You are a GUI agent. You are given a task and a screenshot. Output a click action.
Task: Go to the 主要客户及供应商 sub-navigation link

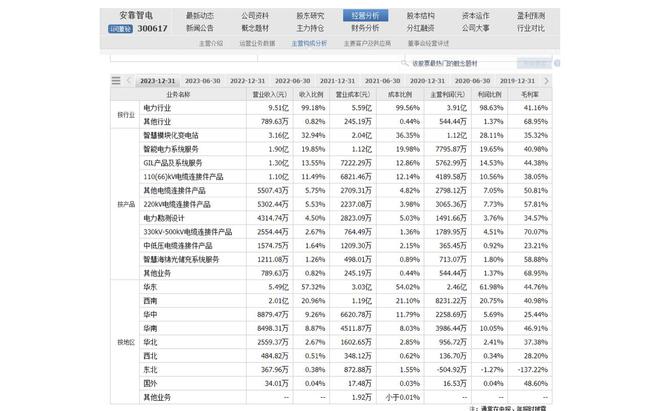367,43
